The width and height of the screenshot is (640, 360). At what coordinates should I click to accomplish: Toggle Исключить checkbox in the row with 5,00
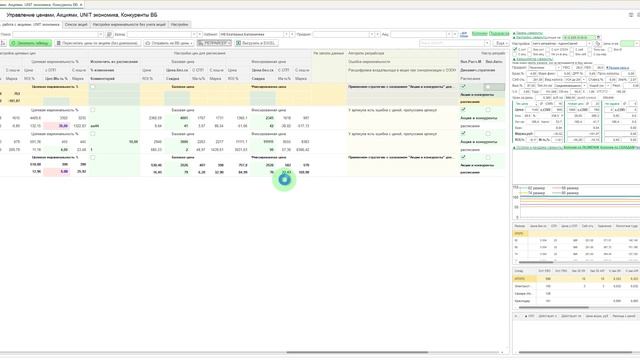(x=93, y=158)
